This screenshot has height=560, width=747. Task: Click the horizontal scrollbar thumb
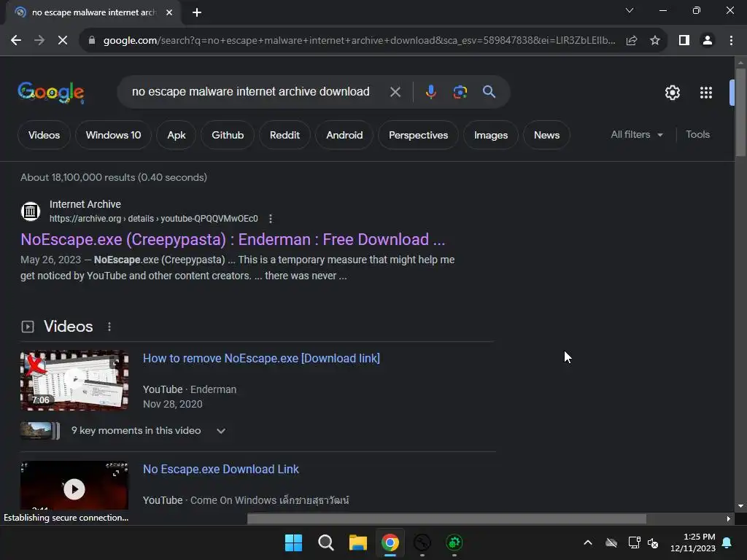(446, 518)
